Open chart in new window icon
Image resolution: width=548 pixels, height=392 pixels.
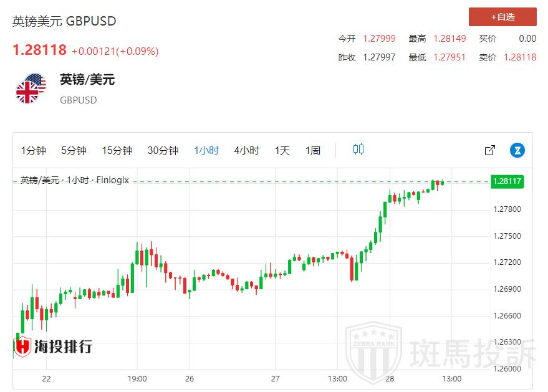pyautogui.click(x=490, y=150)
